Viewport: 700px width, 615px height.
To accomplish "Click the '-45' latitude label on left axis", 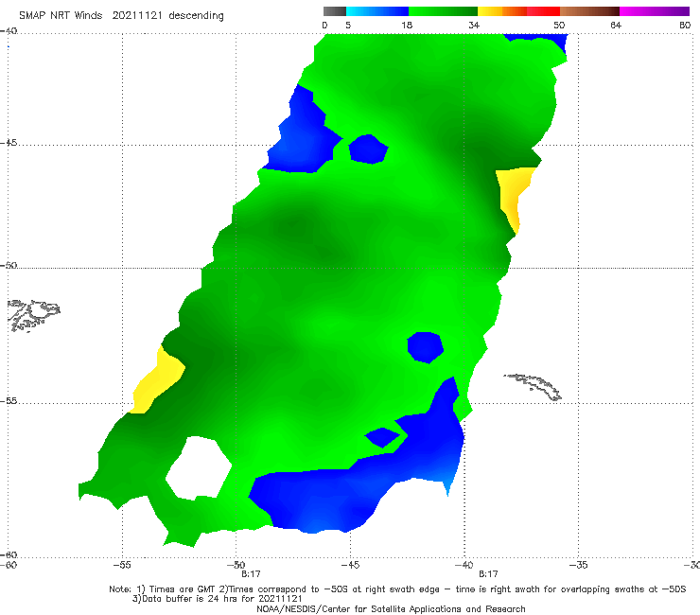I will [9, 143].
